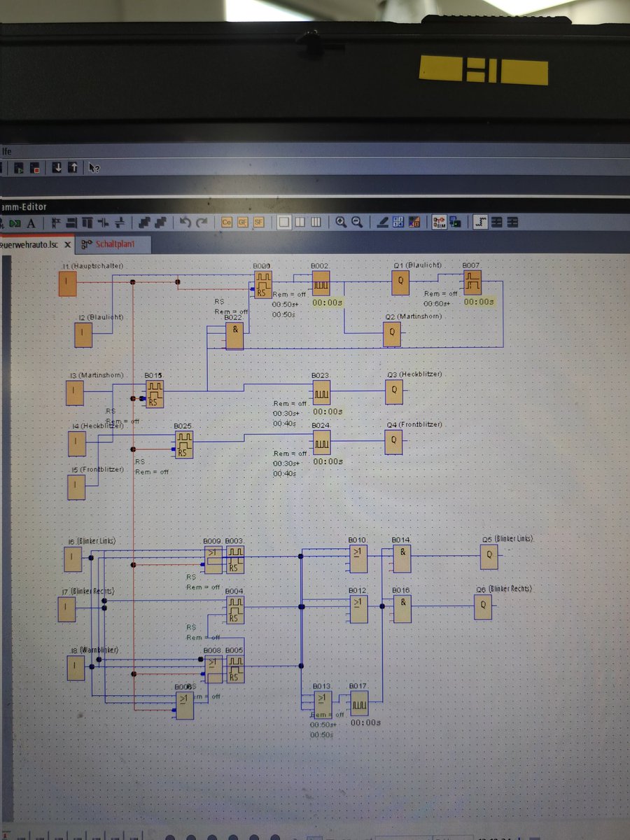Image resolution: width=630 pixels, height=840 pixels.
Task: Click the redo arrow icon
Action: coord(202,223)
